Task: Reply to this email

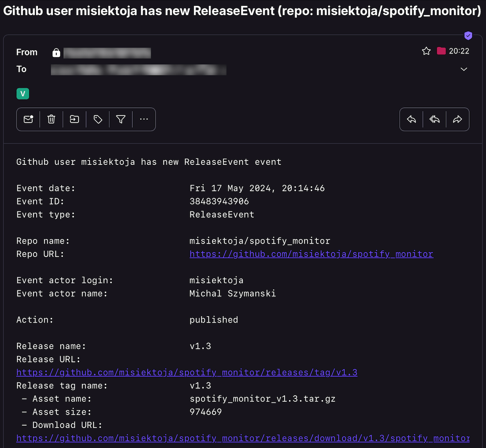Action: tap(411, 119)
